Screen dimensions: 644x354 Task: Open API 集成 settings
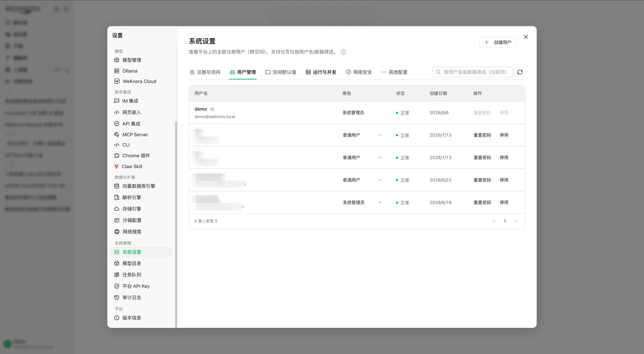(x=141, y=124)
